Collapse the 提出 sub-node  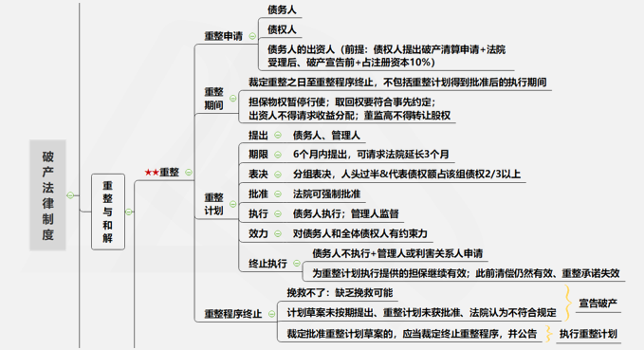278,135
